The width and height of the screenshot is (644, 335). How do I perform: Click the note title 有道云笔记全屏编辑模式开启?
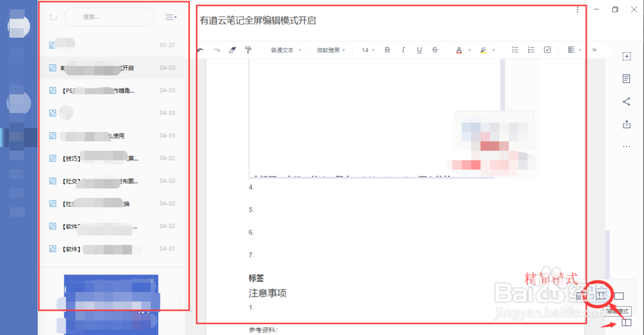point(258,21)
